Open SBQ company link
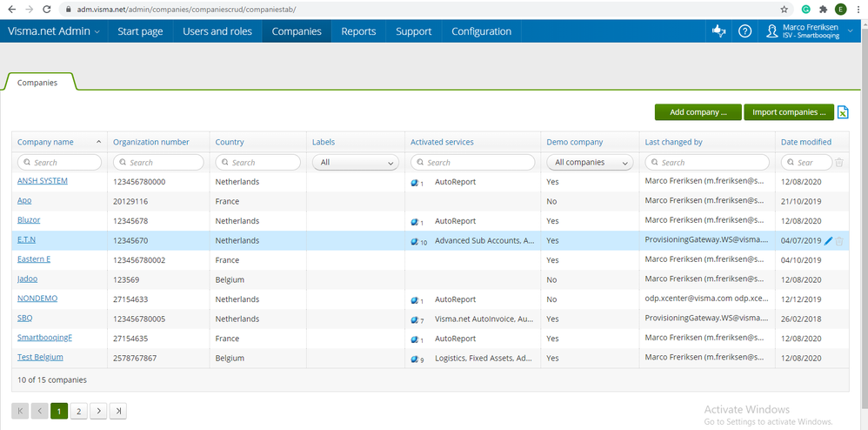The width and height of the screenshot is (868, 430). [x=25, y=318]
